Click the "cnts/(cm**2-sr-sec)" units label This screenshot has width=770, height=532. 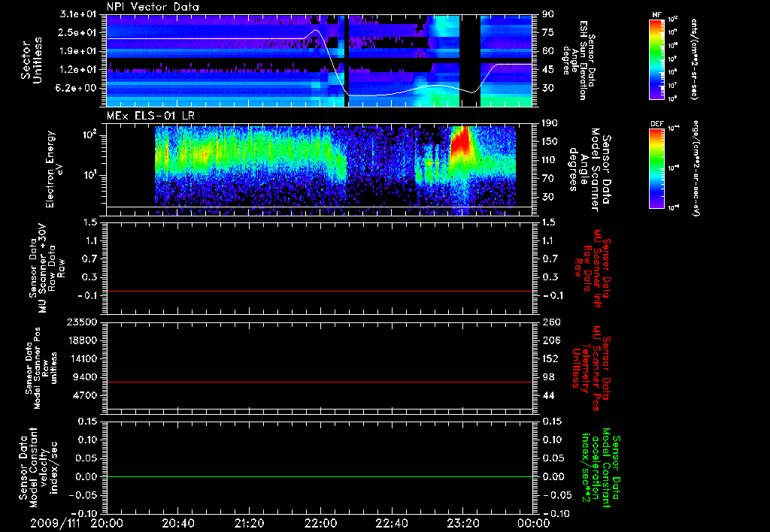(694, 59)
